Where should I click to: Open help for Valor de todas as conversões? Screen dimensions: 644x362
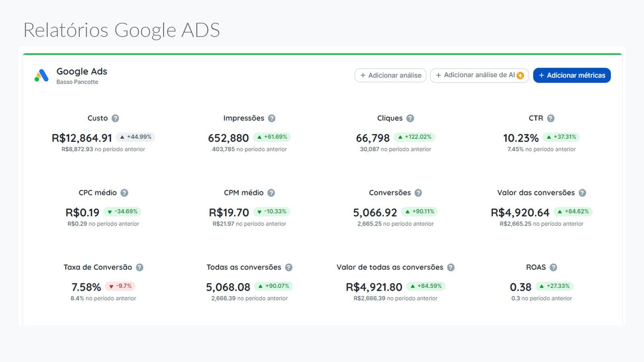[451, 267]
